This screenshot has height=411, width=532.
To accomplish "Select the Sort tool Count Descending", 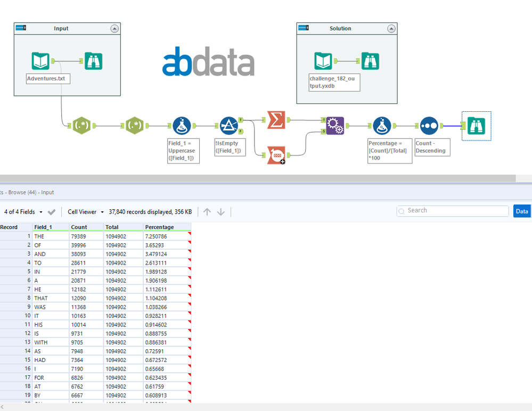I will (x=429, y=126).
